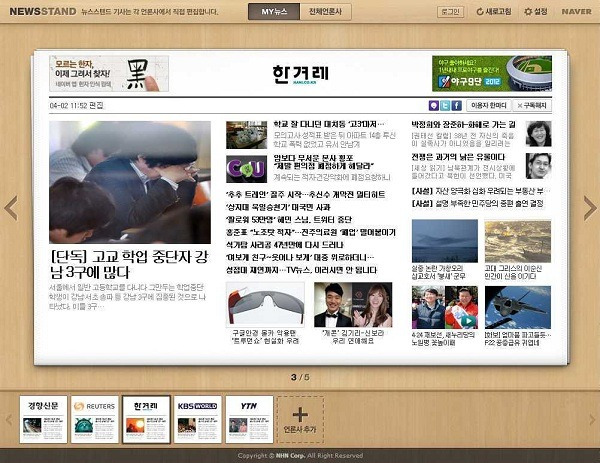Screen dimensions: 600x463
Task: Open the 야구9단 2012 banner ad
Action: coord(492,73)
